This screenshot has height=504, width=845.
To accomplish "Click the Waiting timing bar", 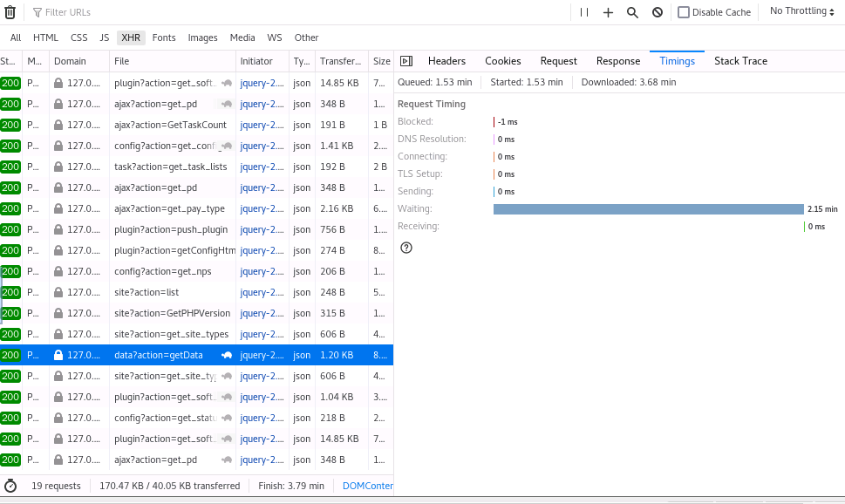I will click(648, 209).
